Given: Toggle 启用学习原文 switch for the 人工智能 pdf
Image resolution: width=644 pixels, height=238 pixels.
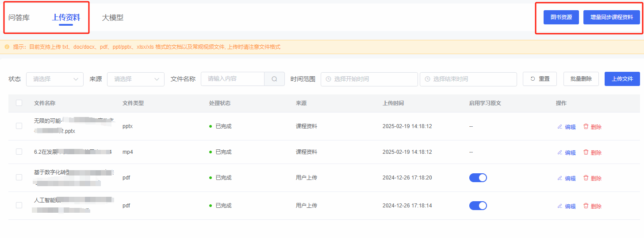Looking at the screenshot, I should (x=478, y=206).
